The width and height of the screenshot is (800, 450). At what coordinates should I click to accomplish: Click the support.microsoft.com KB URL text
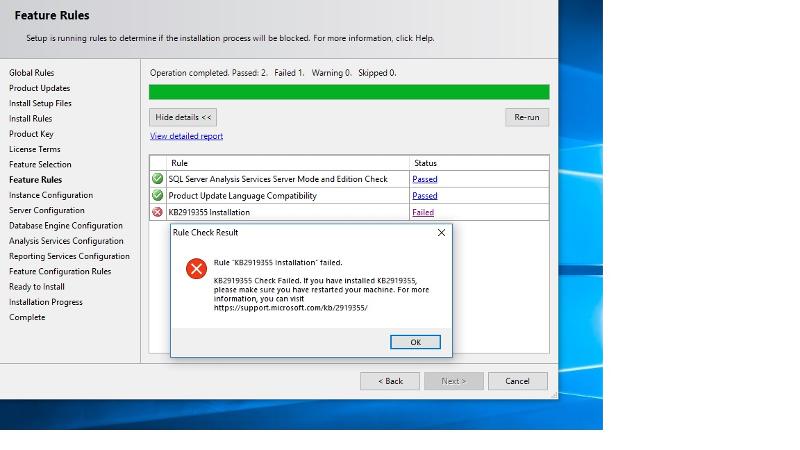(290, 308)
